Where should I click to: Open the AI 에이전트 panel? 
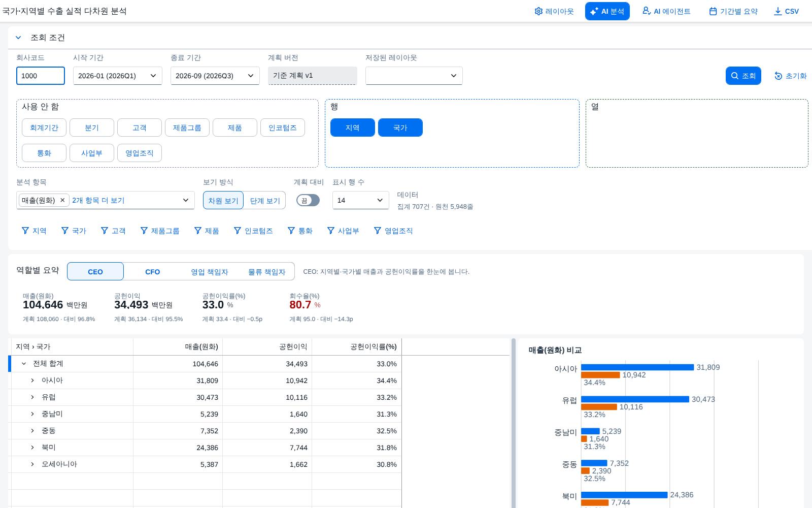click(x=666, y=11)
